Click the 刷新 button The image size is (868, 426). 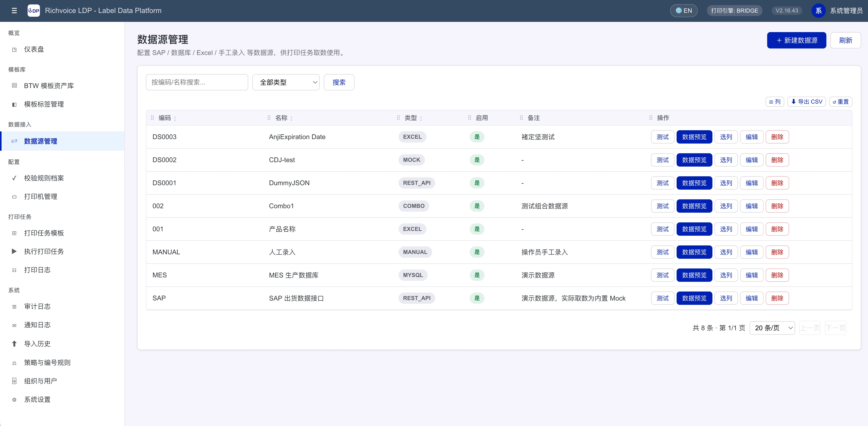click(845, 40)
